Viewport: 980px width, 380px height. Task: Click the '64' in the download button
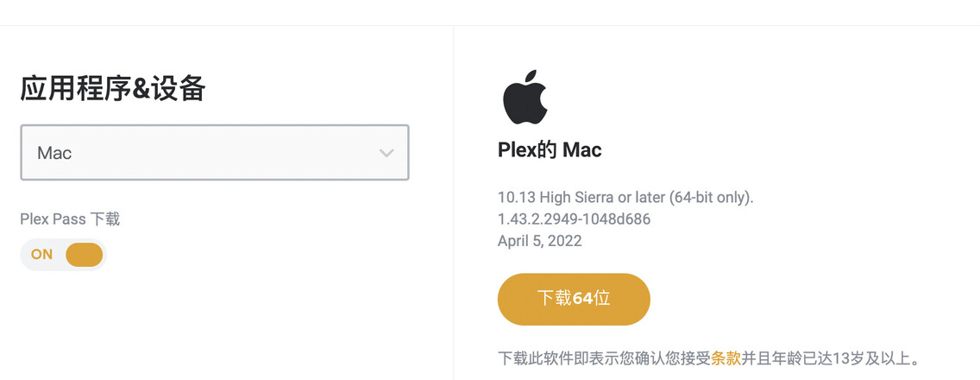[582, 299]
